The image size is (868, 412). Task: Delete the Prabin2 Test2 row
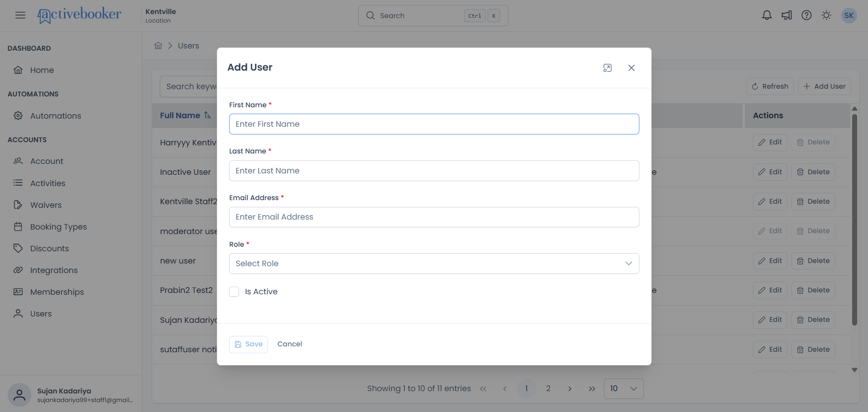pyautogui.click(x=813, y=290)
